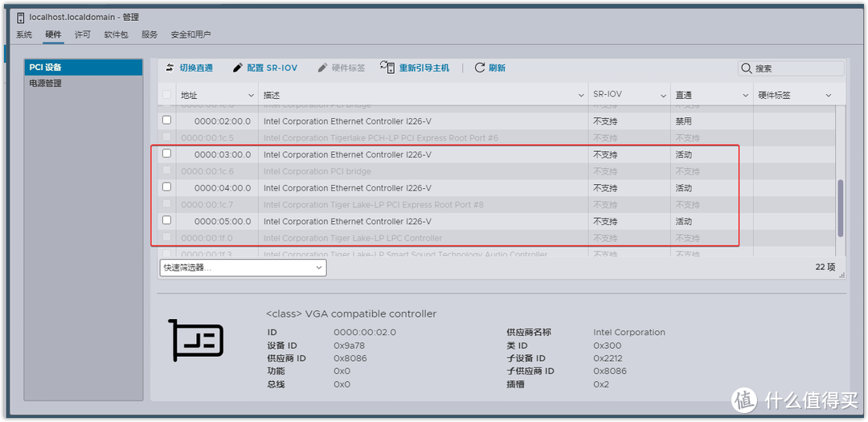Open the 直通 column dropdown arrow
The image size is (868, 422).
coord(746,96)
